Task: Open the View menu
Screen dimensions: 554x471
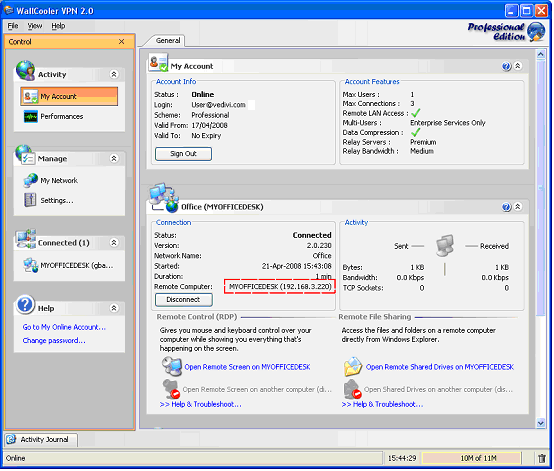Action: 35,26
